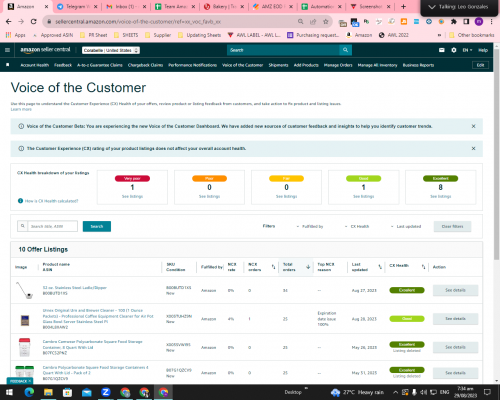See details for the Urnex Cleaner listing

tap(455, 319)
